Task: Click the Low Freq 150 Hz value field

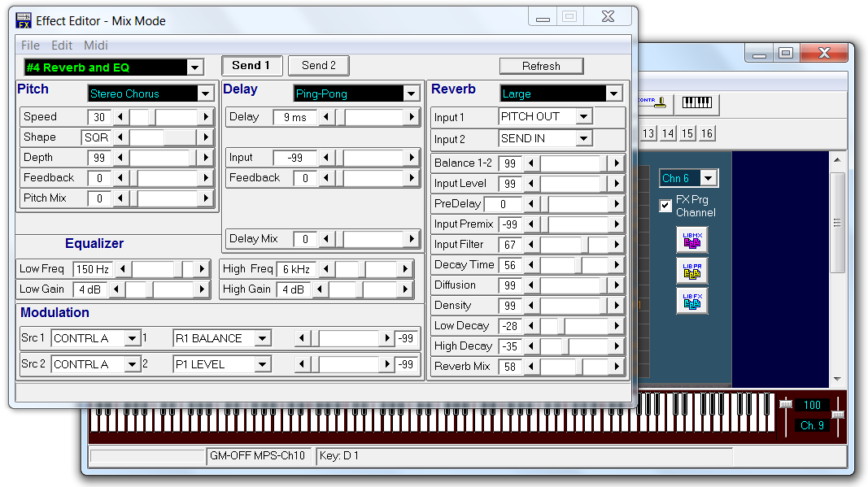Action: tap(93, 269)
